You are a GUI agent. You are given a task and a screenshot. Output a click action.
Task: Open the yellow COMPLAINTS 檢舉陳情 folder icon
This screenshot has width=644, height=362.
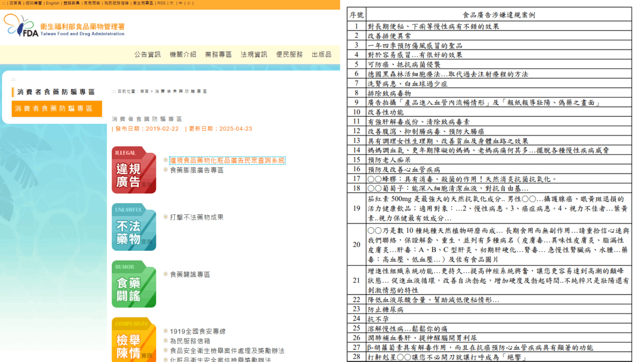coord(134,340)
